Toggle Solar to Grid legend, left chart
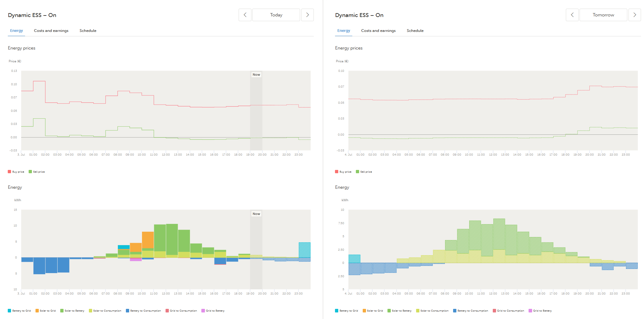Screen dimensions: 644x319 (x=46, y=311)
